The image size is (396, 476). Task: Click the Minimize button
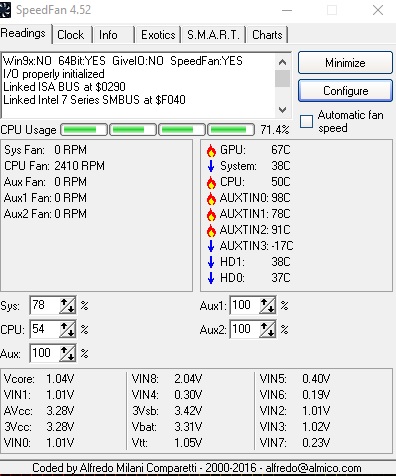(345, 63)
